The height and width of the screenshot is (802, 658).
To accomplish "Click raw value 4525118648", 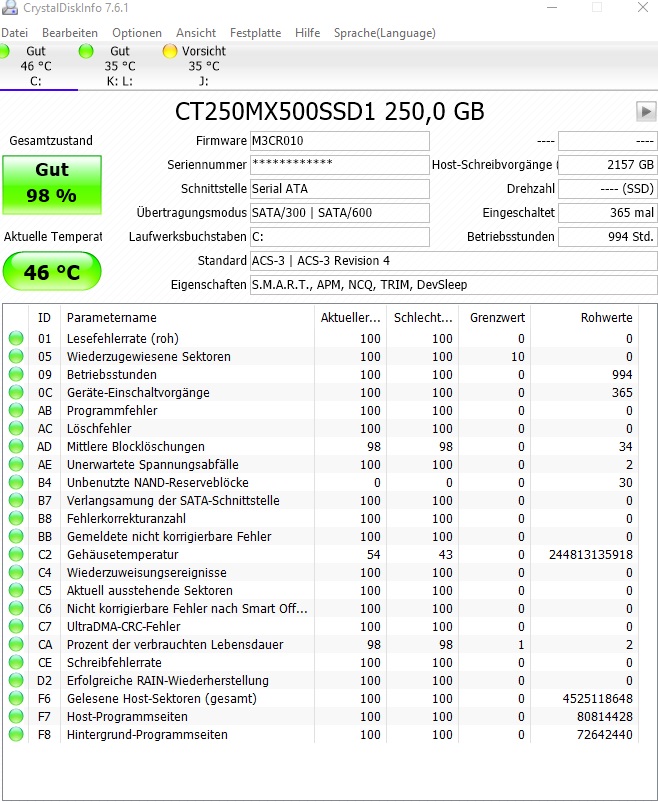I will 598,699.
